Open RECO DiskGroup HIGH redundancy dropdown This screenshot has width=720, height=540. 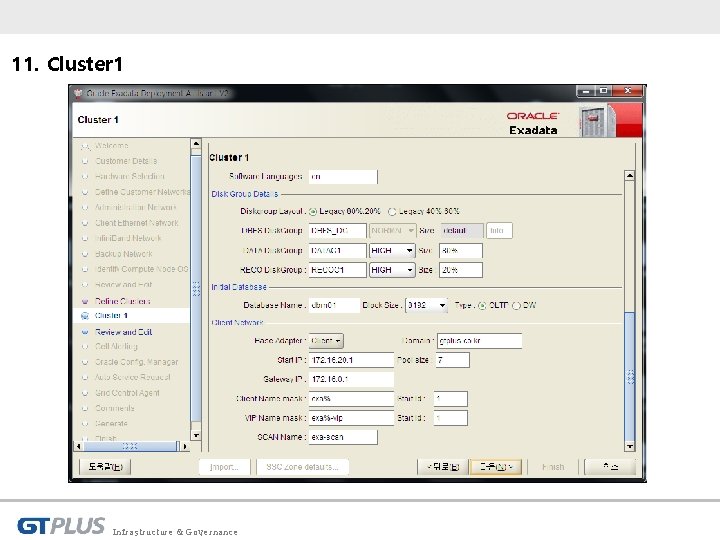(x=392, y=270)
